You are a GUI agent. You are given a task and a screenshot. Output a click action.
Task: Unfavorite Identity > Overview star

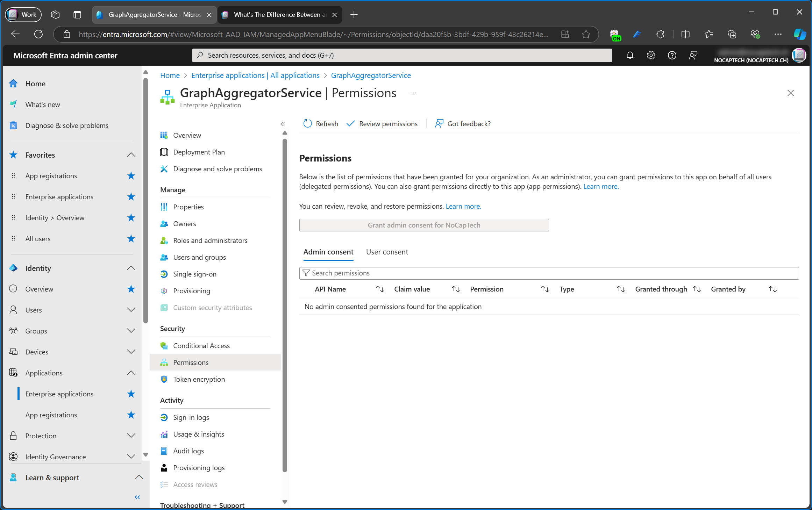[x=131, y=218]
